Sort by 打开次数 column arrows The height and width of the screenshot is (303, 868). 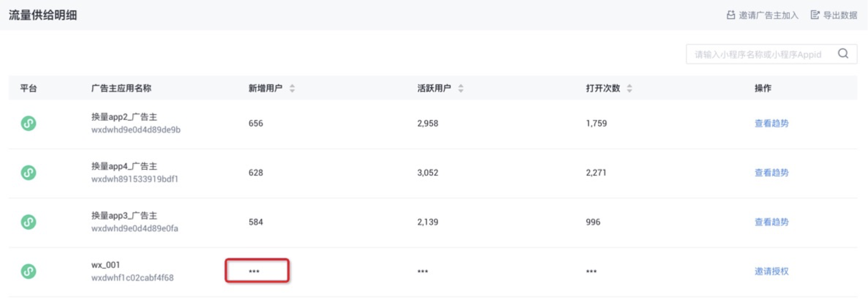[629, 88]
